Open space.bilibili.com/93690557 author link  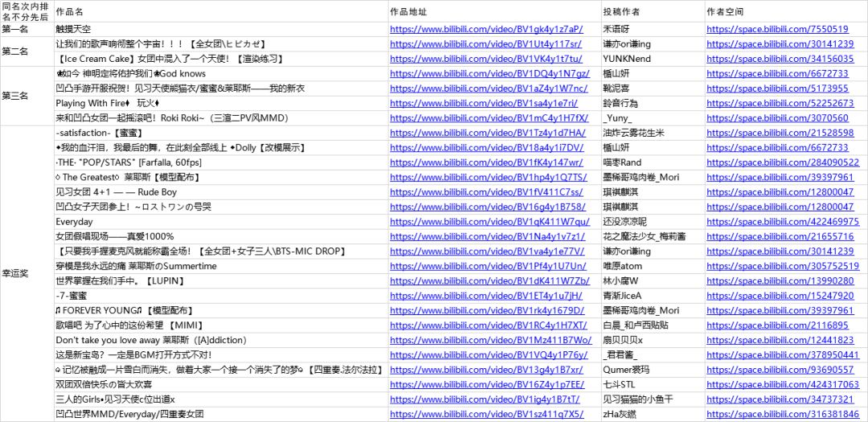tap(780, 370)
